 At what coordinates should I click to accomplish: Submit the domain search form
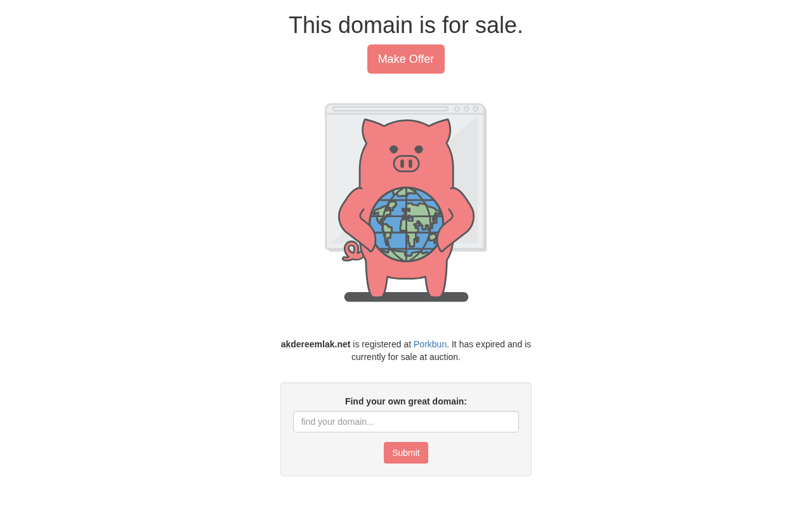click(x=406, y=453)
